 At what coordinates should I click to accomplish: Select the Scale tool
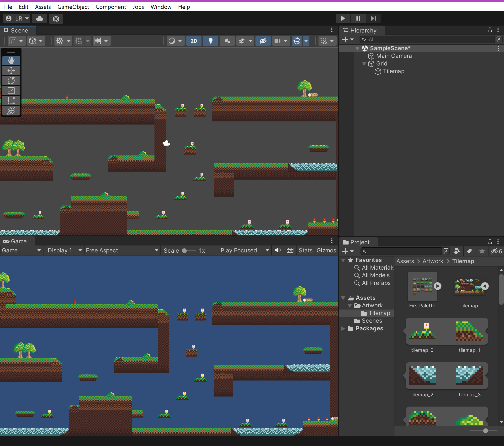11,91
